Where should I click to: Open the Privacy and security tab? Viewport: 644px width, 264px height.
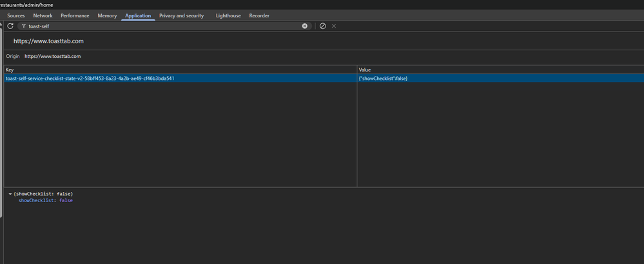point(181,15)
